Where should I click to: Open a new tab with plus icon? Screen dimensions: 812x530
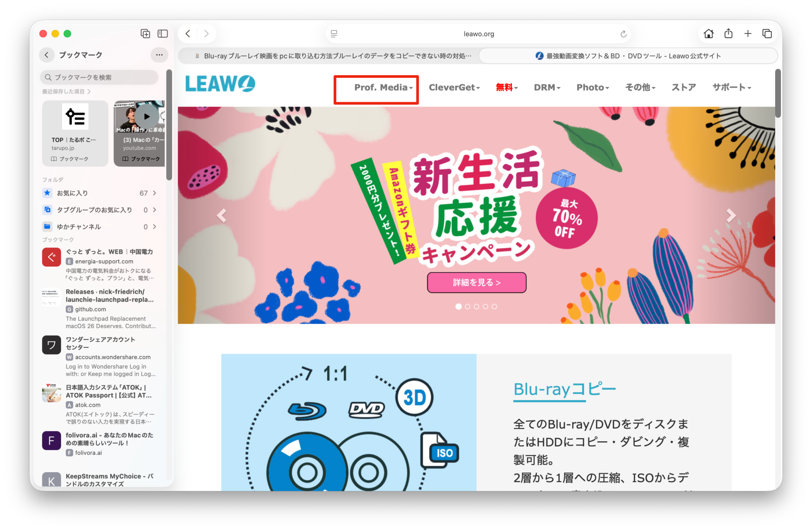click(x=748, y=34)
